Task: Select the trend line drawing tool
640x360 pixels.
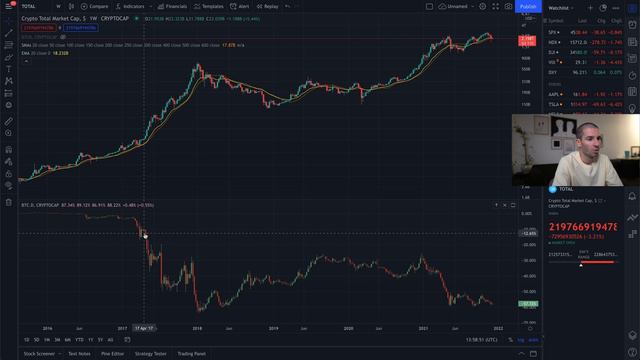Action: point(9,33)
